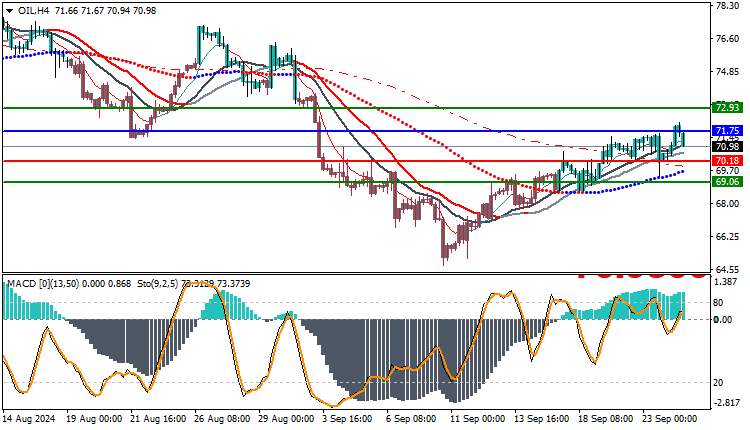
Task: Click the 74.85 price scale value
Action: [x=728, y=72]
